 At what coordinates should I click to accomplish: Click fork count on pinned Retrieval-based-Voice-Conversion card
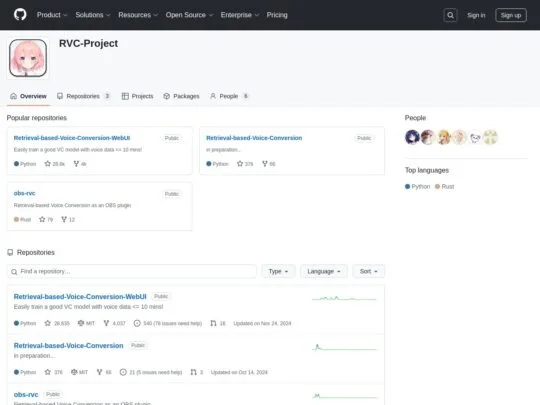tap(269, 164)
